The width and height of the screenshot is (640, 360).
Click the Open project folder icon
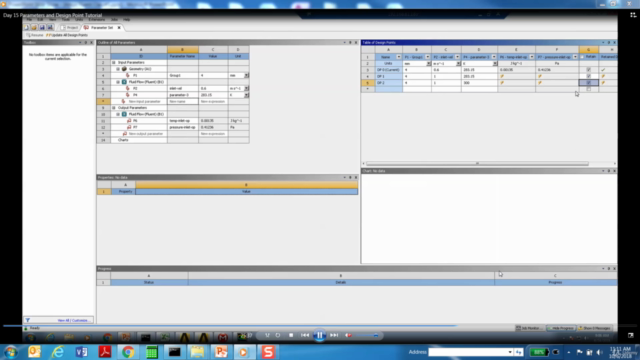pyautogui.click(x=34, y=27)
